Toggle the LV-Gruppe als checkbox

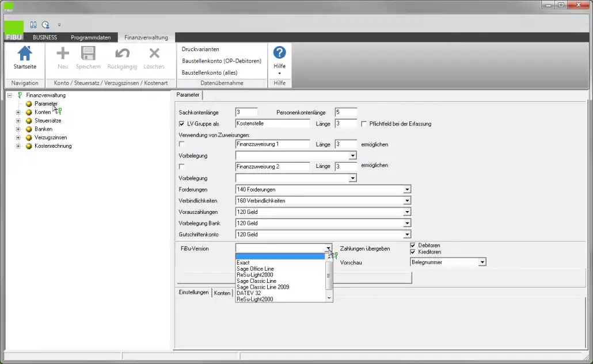[181, 124]
